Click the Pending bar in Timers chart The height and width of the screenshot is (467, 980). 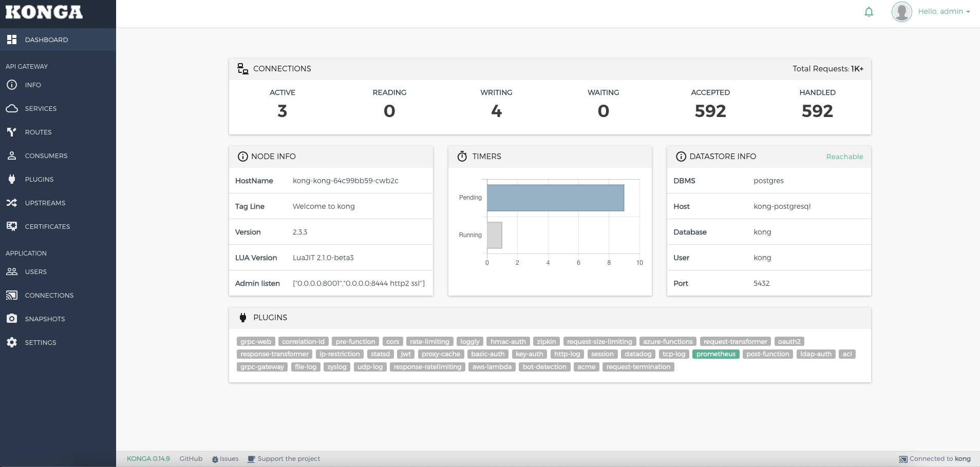click(555, 198)
